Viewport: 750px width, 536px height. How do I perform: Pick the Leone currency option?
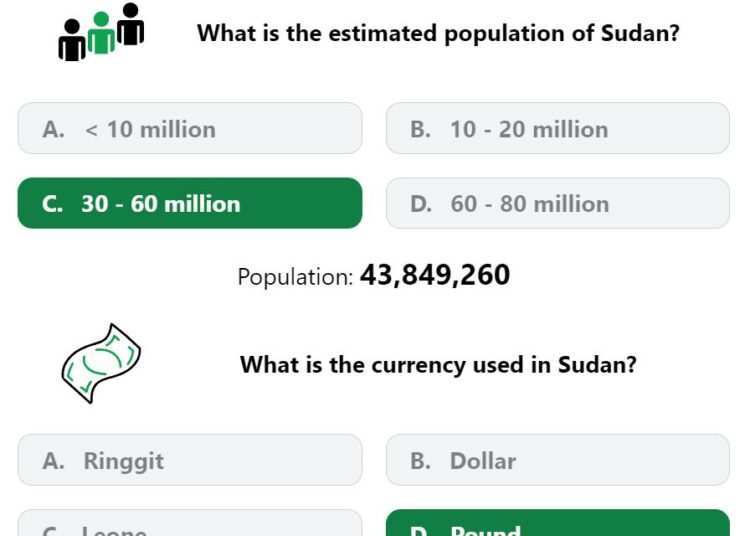click(x=190, y=523)
